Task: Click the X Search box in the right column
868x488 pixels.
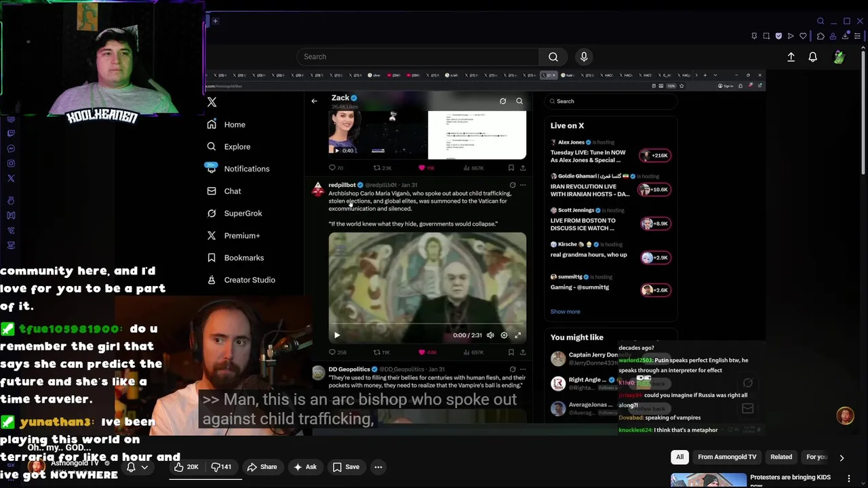Action: pyautogui.click(x=610, y=101)
